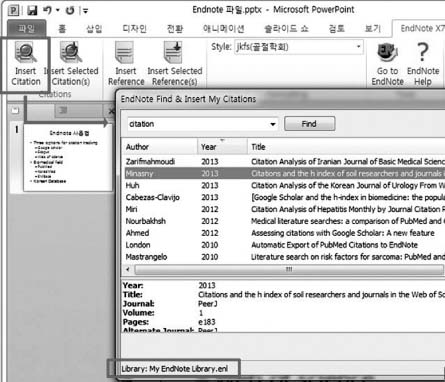Open EndNote Help question mark
Screen dimensions: 445x382
click(x=423, y=52)
